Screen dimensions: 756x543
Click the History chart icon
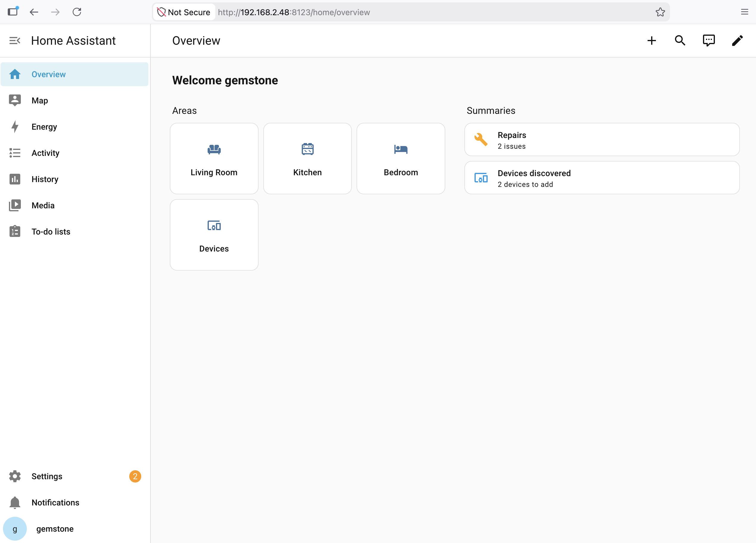pyautogui.click(x=15, y=179)
